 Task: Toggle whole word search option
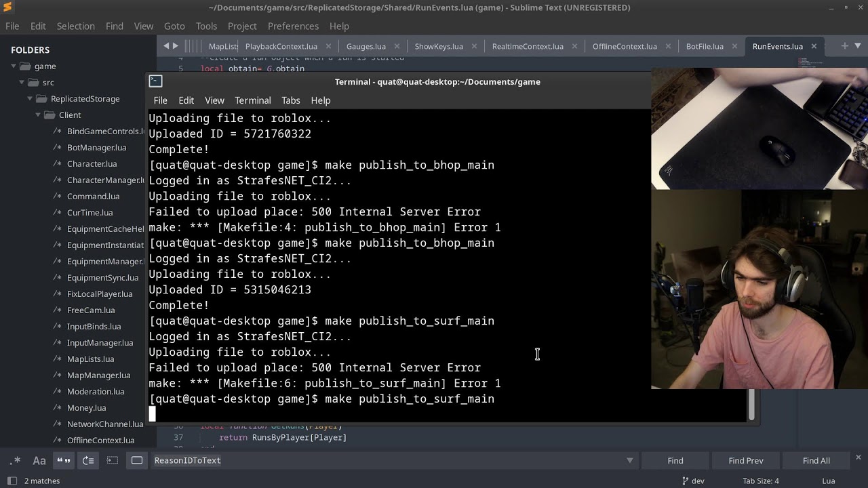[64, 460]
